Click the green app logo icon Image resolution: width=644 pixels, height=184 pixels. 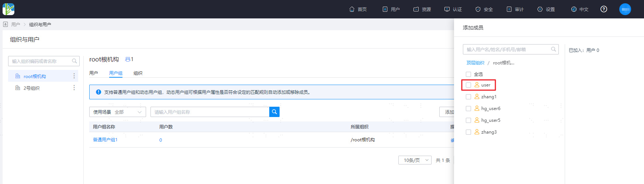[x=8, y=9]
